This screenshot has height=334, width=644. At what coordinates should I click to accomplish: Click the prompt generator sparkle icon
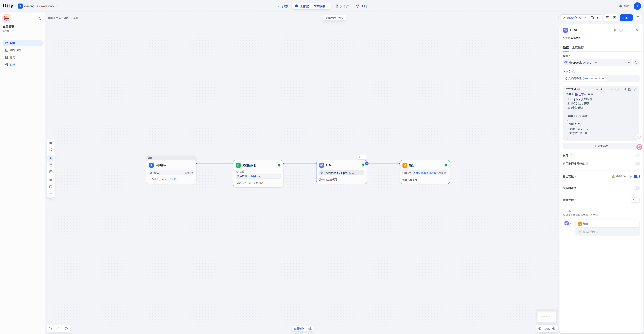[x=601, y=89]
